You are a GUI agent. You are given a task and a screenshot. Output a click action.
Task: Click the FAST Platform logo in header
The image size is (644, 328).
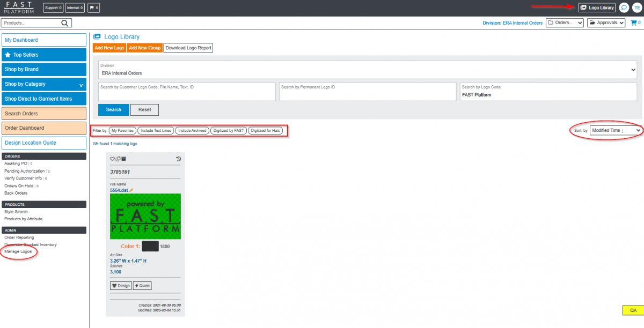(x=19, y=8)
